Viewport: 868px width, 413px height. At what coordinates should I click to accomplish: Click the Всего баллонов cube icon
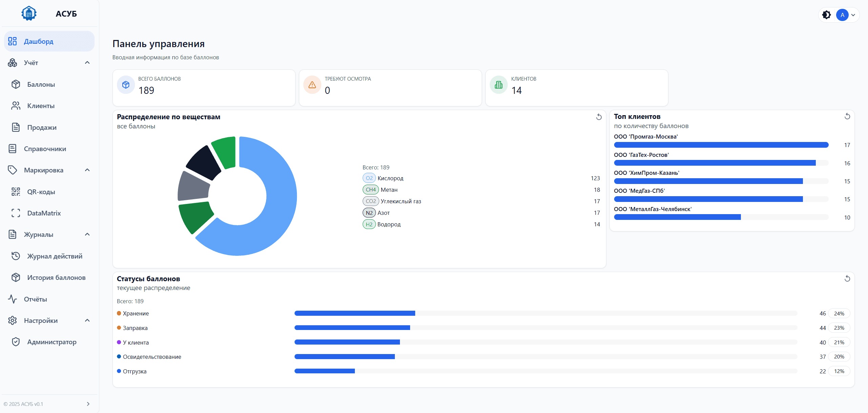tap(126, 85)
